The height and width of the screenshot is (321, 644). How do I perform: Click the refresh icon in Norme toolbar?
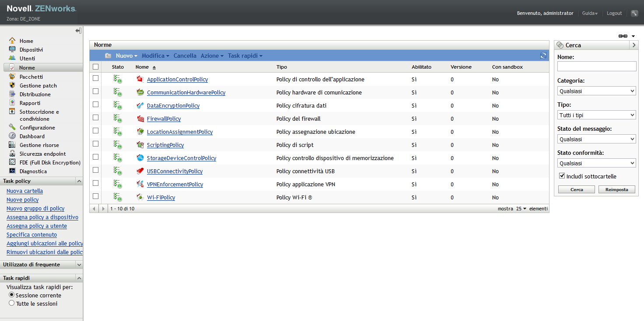[x=543, y=56]
